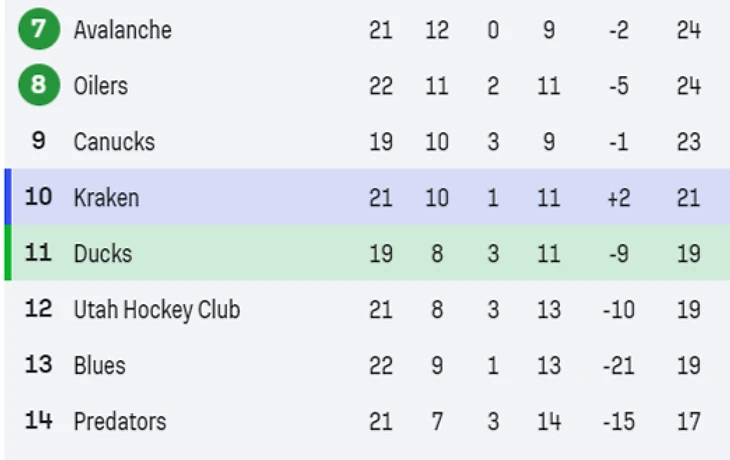Click rank number 9 beside Canucks

(38, 141)
